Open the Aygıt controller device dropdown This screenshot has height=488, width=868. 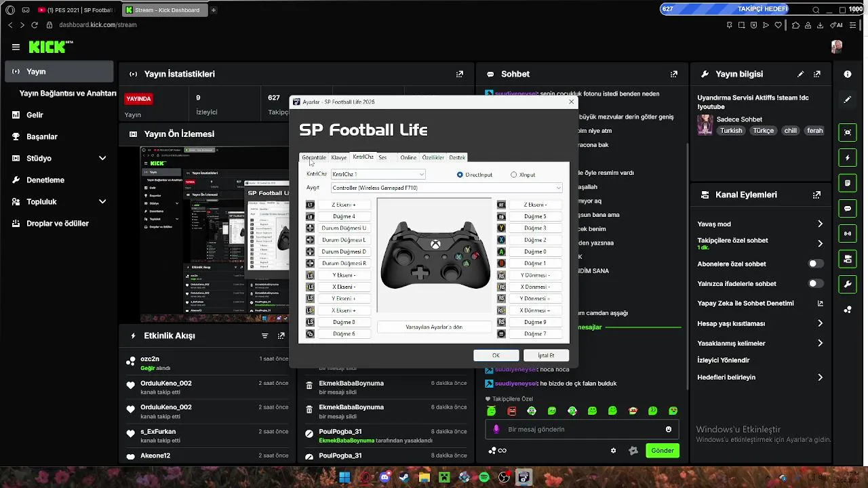447,188
